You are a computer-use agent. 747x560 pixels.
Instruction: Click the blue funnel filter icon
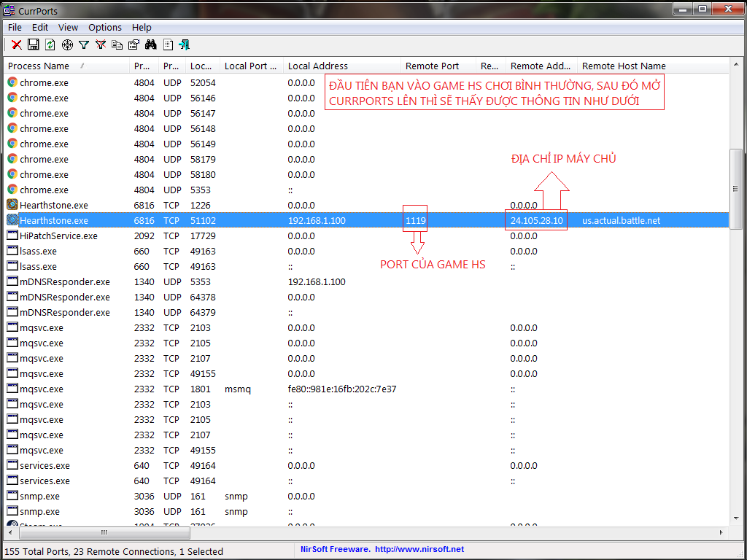click(84, 45)
